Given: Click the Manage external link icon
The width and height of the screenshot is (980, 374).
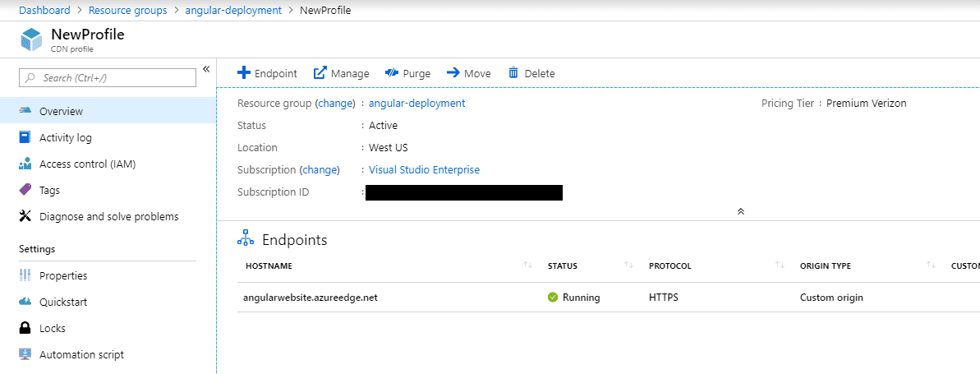Looking at the screenshot, I should pos(320,73).
